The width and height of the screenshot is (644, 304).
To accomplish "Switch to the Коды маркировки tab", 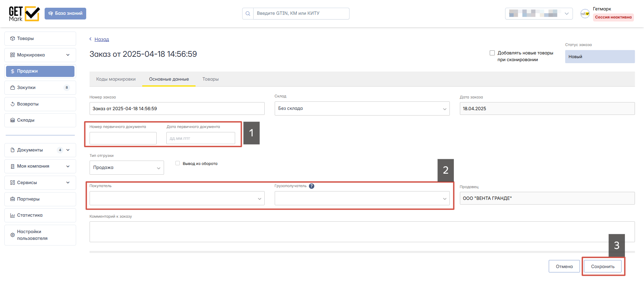I will coord(116,79).
